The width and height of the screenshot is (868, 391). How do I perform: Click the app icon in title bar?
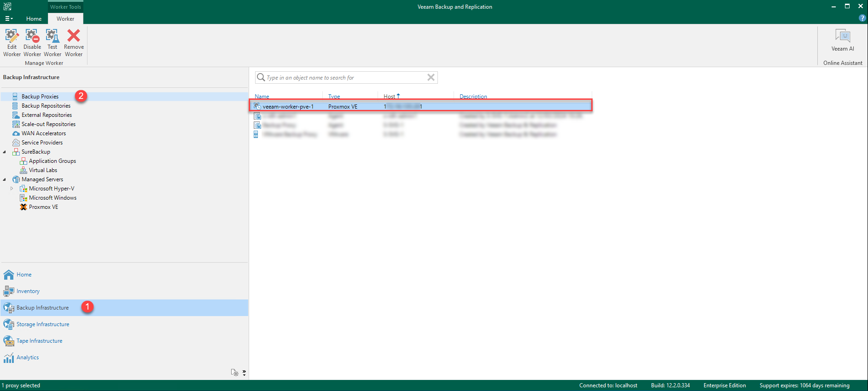click(x=7, y=6)
